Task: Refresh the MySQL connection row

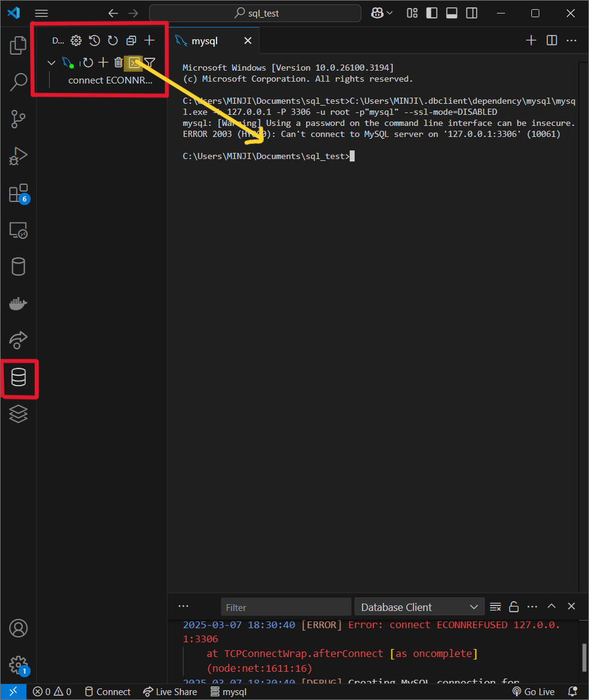Action: click(88, 63)
